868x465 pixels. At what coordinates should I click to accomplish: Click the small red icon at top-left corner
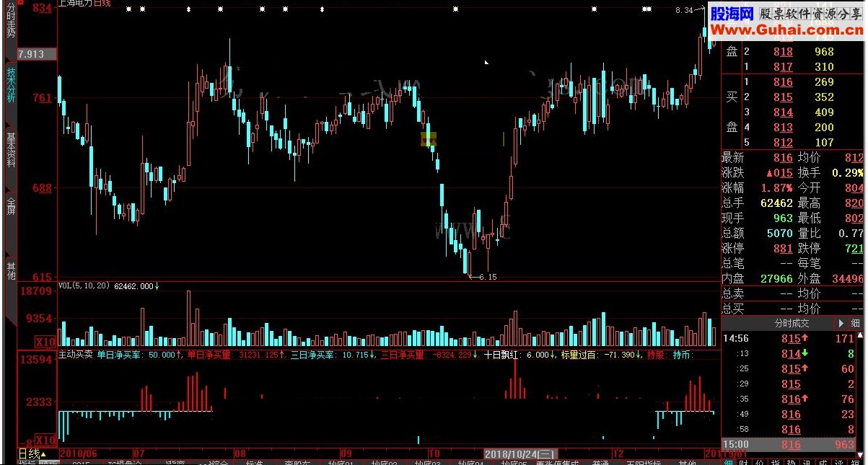[x=22, y=4]
